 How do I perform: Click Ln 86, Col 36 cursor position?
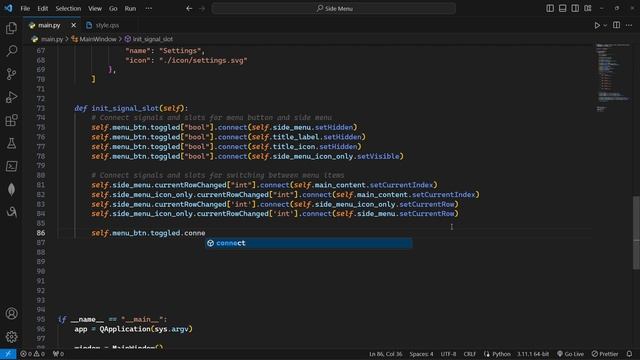click(x=385, y=354)
